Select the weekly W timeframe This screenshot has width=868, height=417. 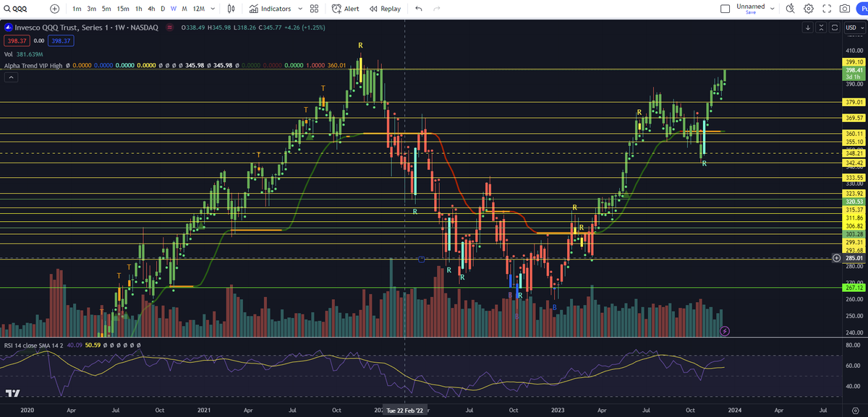click(174, 9)
